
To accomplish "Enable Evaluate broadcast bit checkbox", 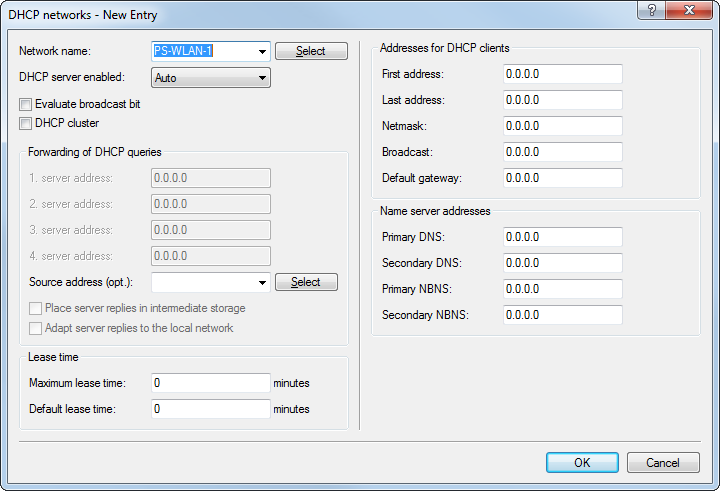I will [x=26, y=104].
